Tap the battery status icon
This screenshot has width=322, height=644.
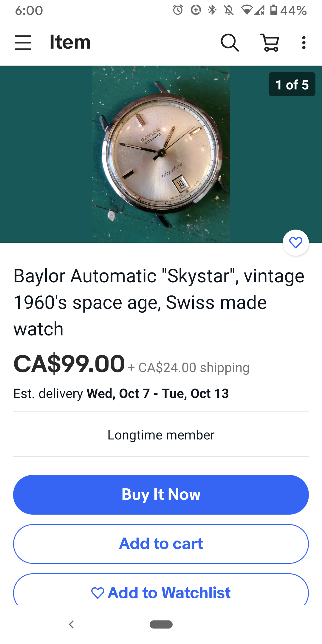coord(273,10)
